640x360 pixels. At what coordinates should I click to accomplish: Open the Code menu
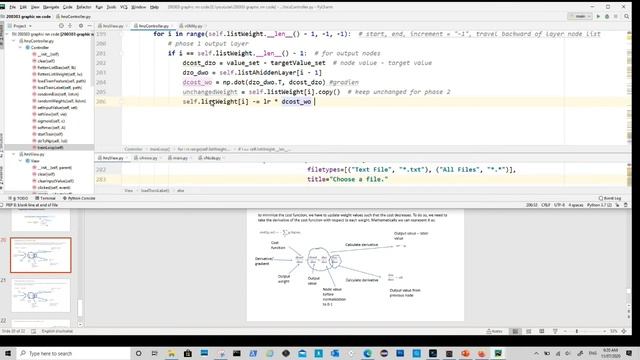click(67, 7)
